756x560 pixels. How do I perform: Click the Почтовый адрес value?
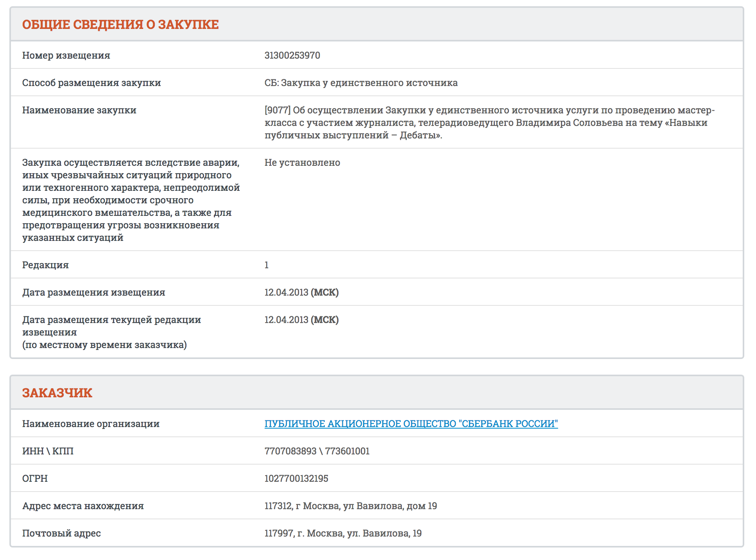pos(343,533)
